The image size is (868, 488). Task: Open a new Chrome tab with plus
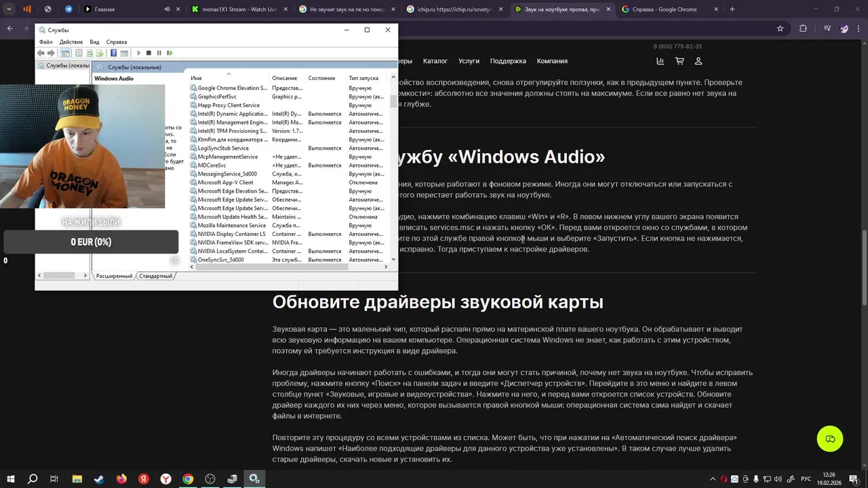pos(732,9)
